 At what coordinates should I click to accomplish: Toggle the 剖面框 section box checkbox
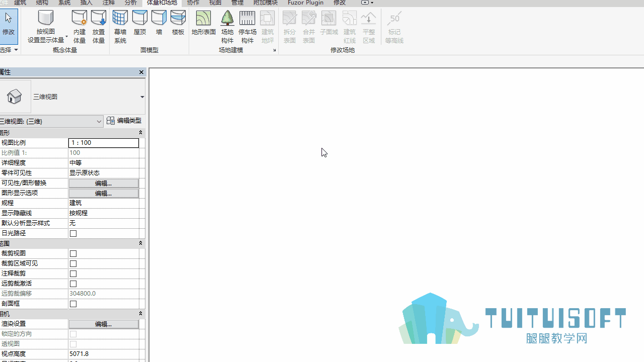tap(73, 304)
